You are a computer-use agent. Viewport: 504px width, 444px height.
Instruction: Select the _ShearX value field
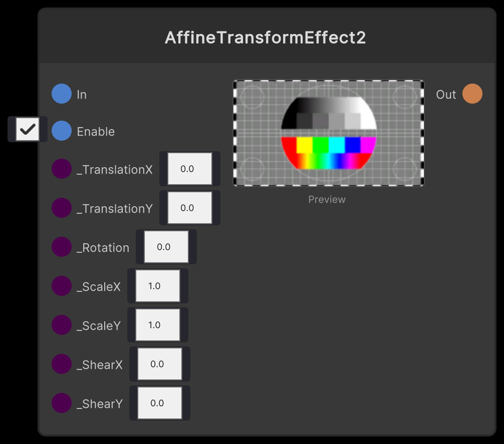pyautogui.click(x=159, y=364)
